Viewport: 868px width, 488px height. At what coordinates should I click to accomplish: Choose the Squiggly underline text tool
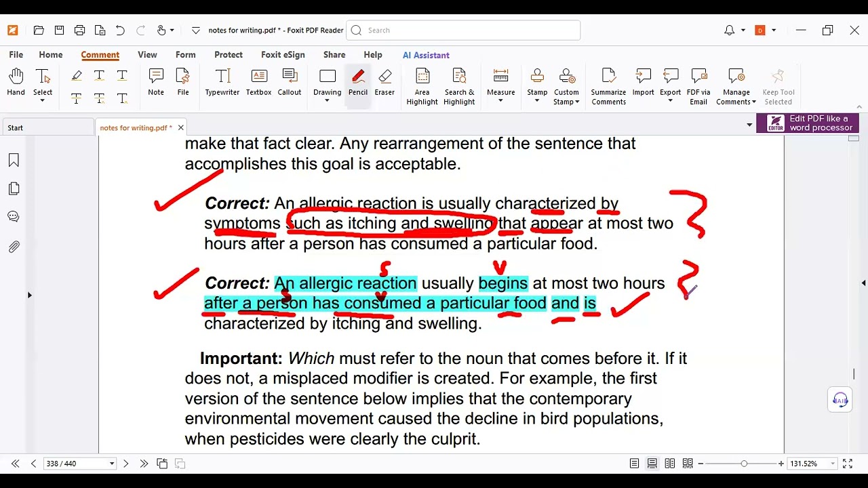(99, 75)
